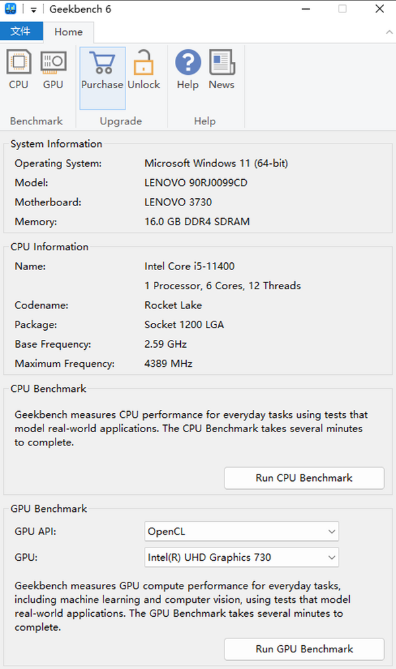Click the 4389 MHz maximum frequency value
This screenshot has height=669, width=396.
point(168,364)
